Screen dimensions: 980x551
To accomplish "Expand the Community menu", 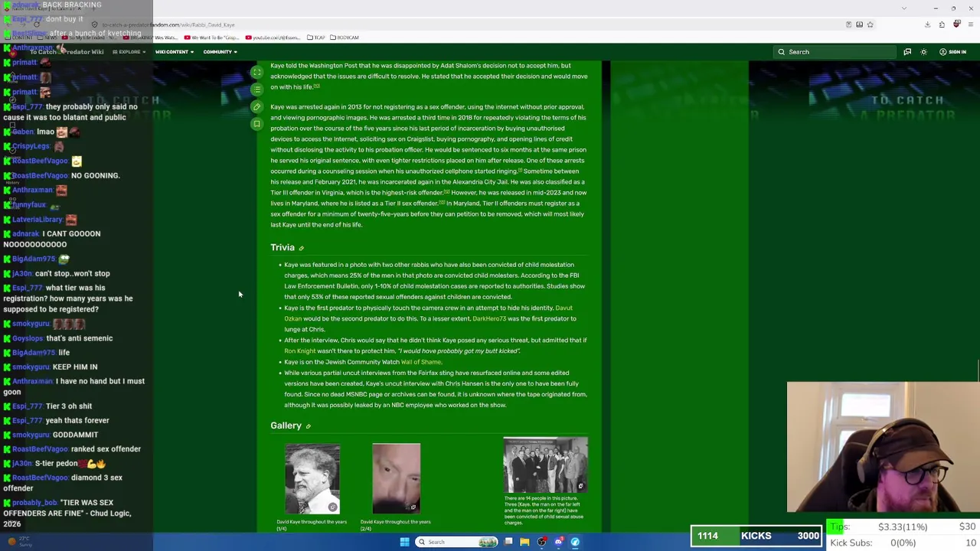I will (x=220, y=52).
